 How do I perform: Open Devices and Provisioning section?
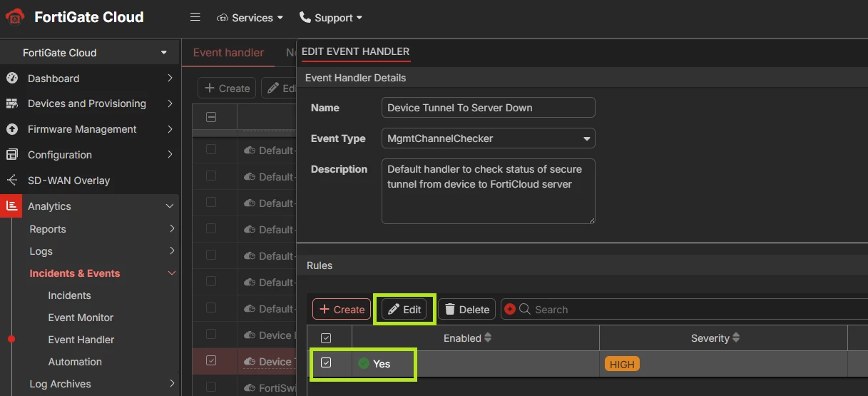coord(87,103)
